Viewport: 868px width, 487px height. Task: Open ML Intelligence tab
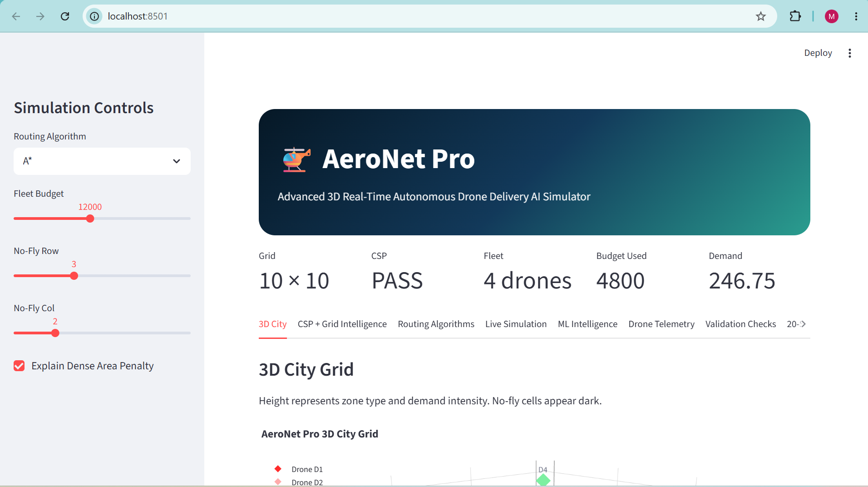pyautogui.click(x=587, y=324)
